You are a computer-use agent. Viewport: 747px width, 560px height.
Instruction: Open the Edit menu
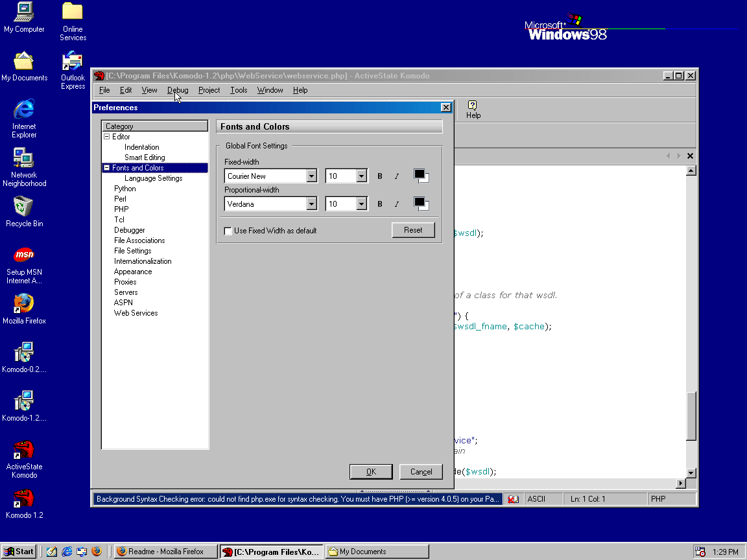coord(126,90)
